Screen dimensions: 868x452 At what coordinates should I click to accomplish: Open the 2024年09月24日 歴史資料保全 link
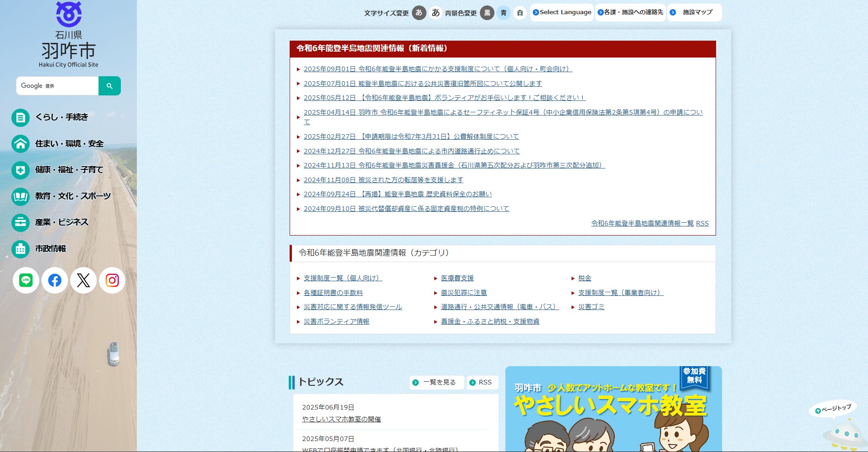click(398, 194)
